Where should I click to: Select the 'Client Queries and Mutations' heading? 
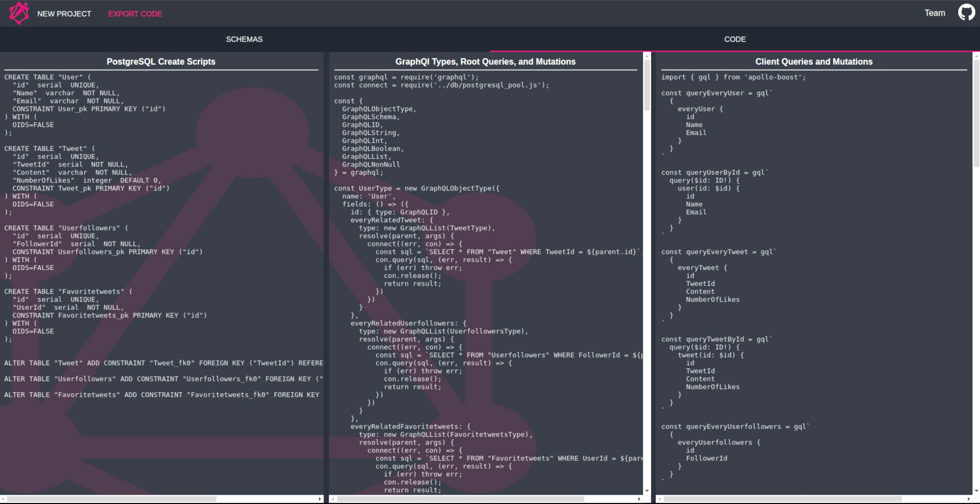coord(814,61)
